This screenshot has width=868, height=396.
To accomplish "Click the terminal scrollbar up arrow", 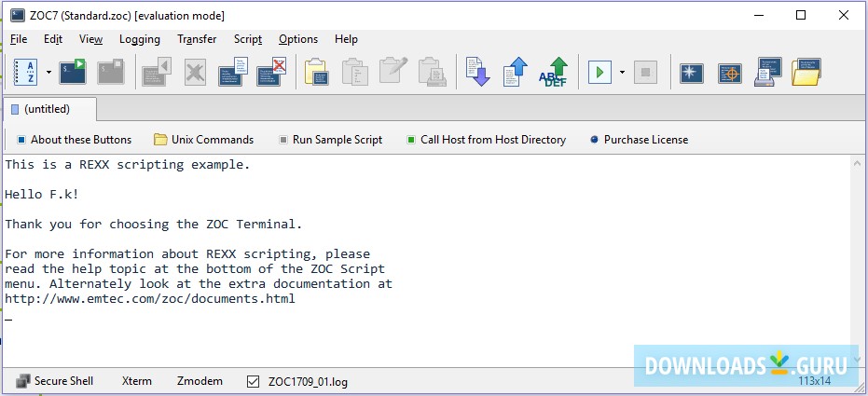I will pyautogui.click(x=858, y=164).
